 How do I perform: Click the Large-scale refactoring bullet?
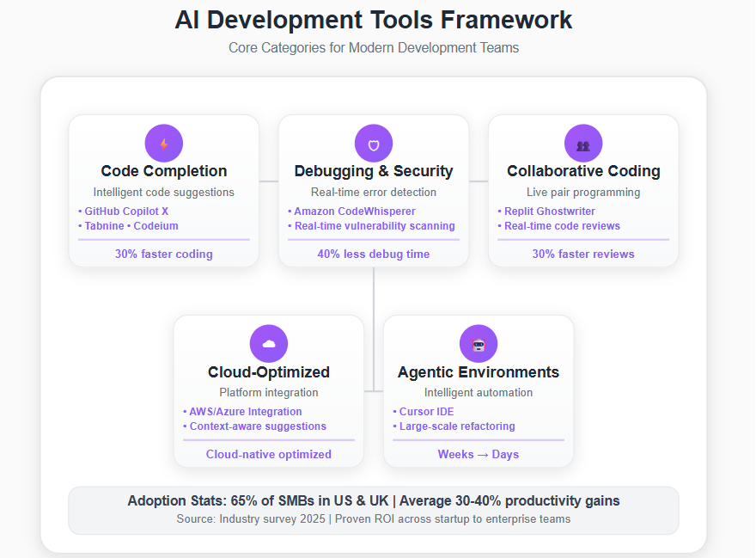pyautogui.click(x=454, y=426)
